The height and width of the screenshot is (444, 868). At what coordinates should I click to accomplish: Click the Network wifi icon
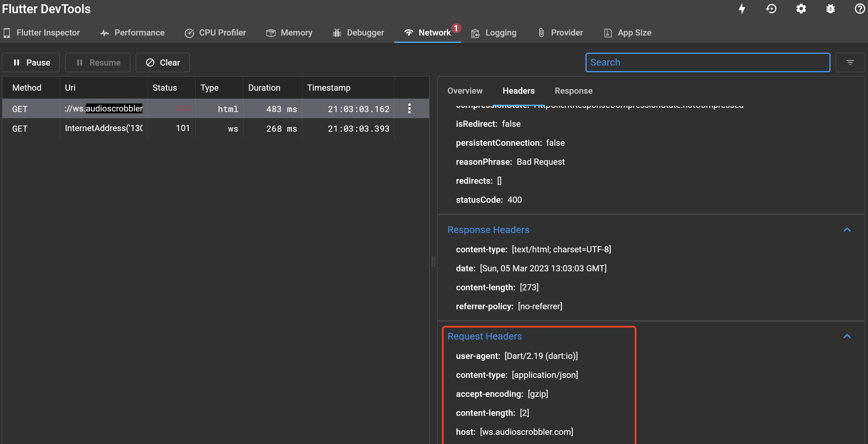[409, 32]
